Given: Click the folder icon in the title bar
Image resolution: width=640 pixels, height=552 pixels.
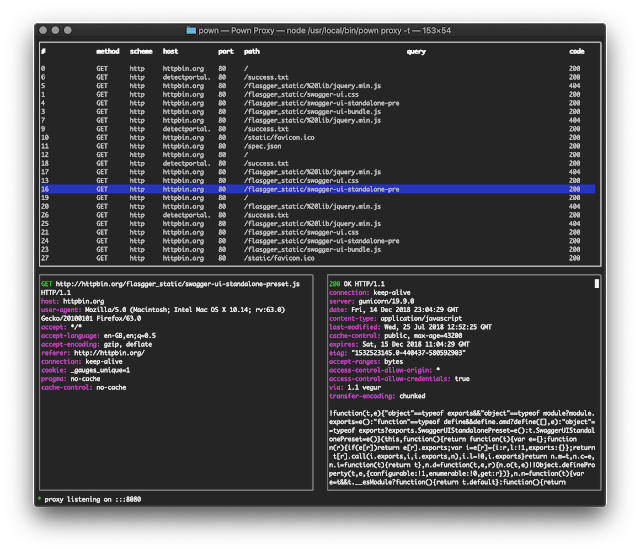Looking at the screenshot, I should 191,30.
